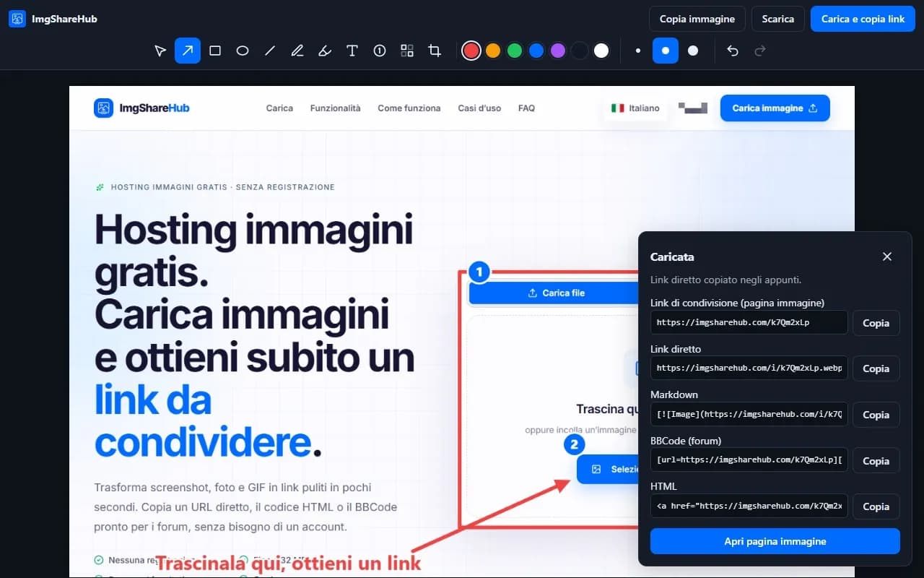Close the Caricata dialog

click(x=887, y=256)
